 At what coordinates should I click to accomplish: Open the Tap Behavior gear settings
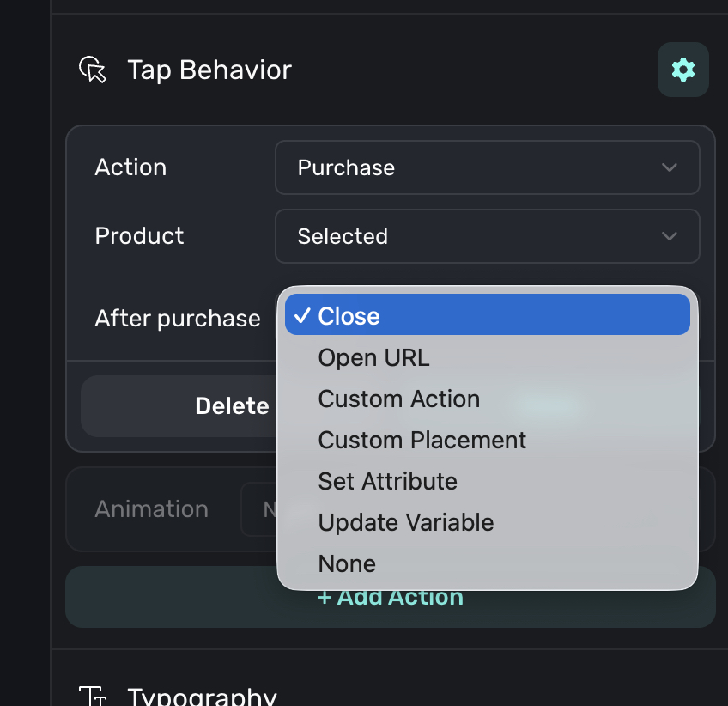(x=682, y=70)
